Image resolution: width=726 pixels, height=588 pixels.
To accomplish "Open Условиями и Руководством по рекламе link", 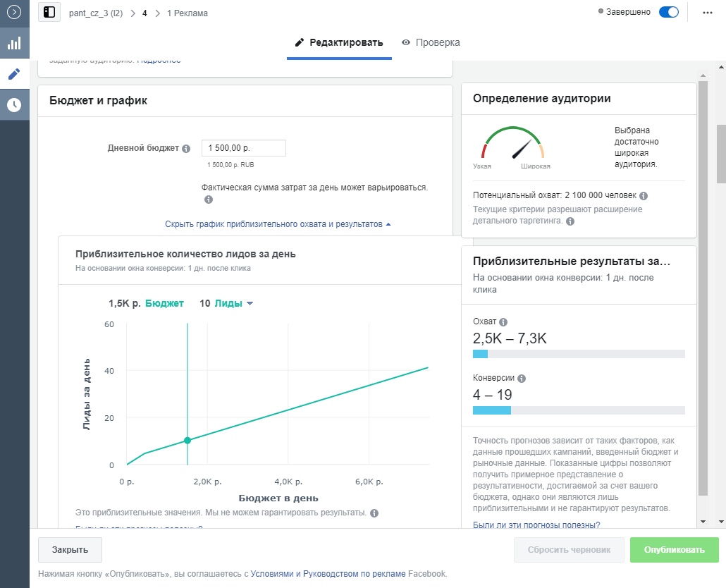I will point(328,574).
